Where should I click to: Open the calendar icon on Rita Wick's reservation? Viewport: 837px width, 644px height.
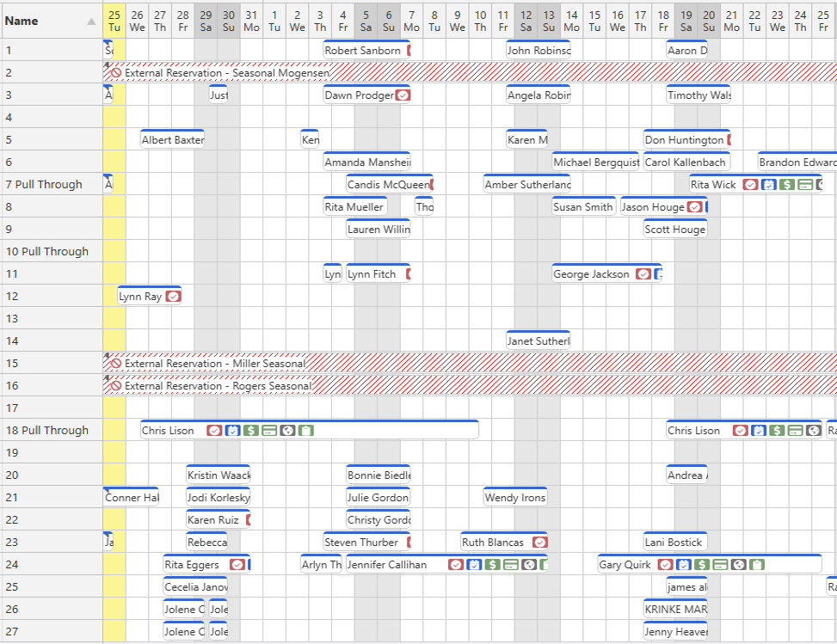point(769,185)
